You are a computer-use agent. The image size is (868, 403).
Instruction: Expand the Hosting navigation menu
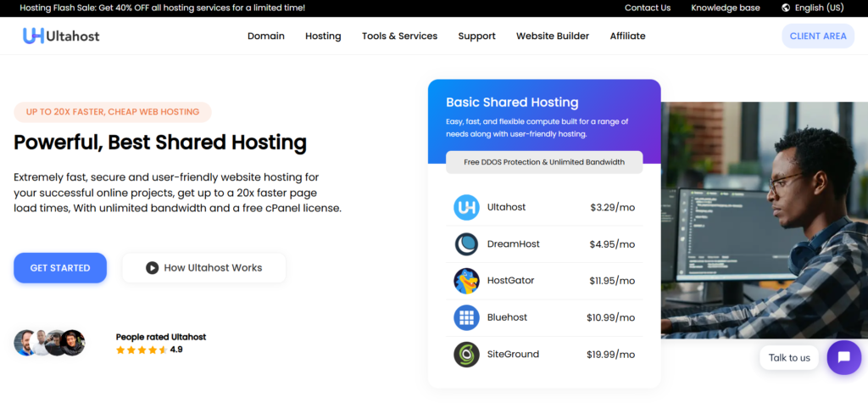pyautogui.click(x=323, y=36)
